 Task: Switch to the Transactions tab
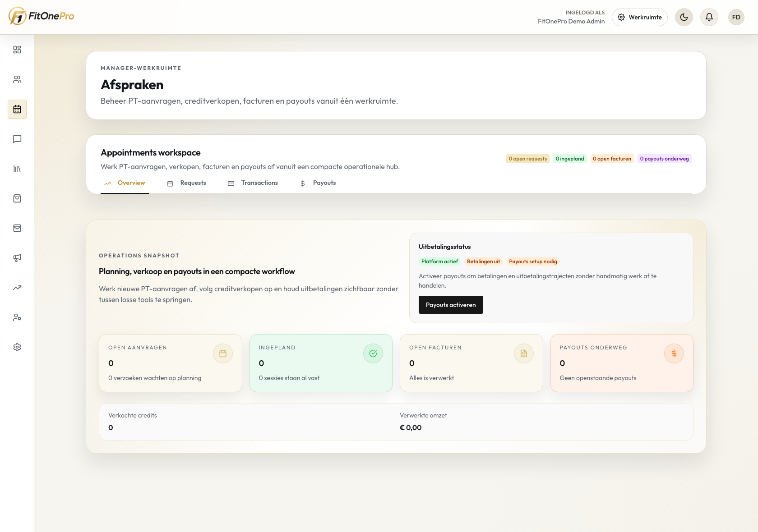pyautogui.click(x=253, y=183)
